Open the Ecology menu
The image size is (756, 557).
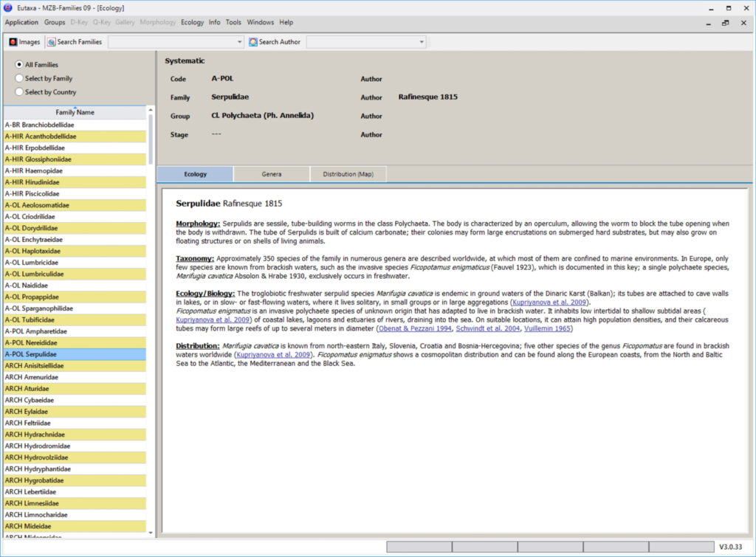pos(193,22)
